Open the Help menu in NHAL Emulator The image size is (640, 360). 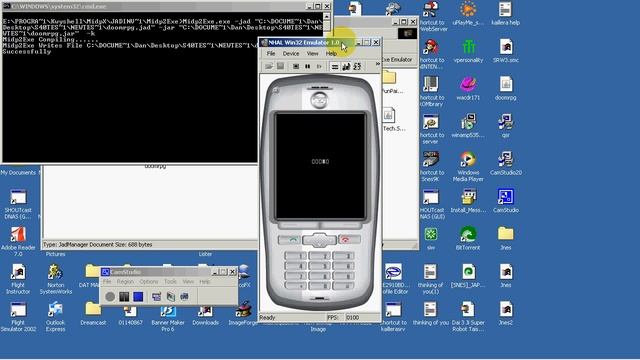click(331, 53)
